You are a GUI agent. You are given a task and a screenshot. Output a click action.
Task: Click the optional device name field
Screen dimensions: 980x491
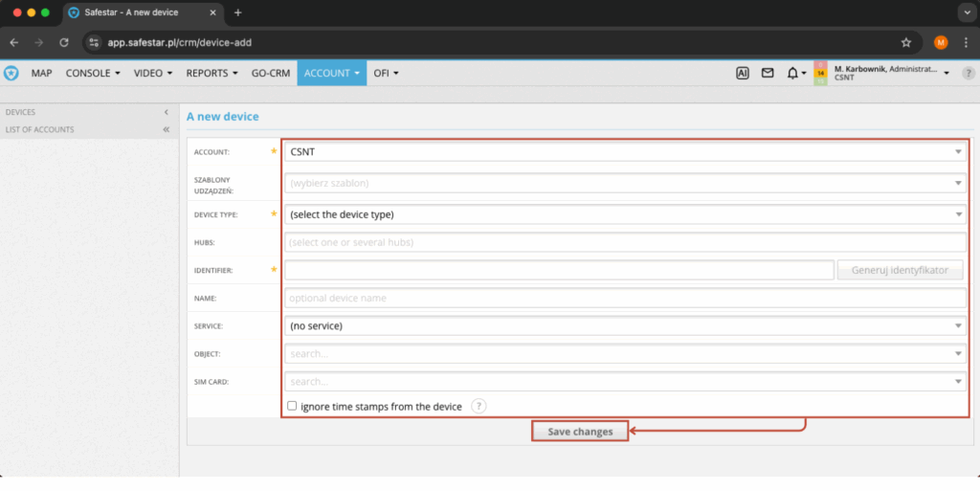tap(626, 299)
